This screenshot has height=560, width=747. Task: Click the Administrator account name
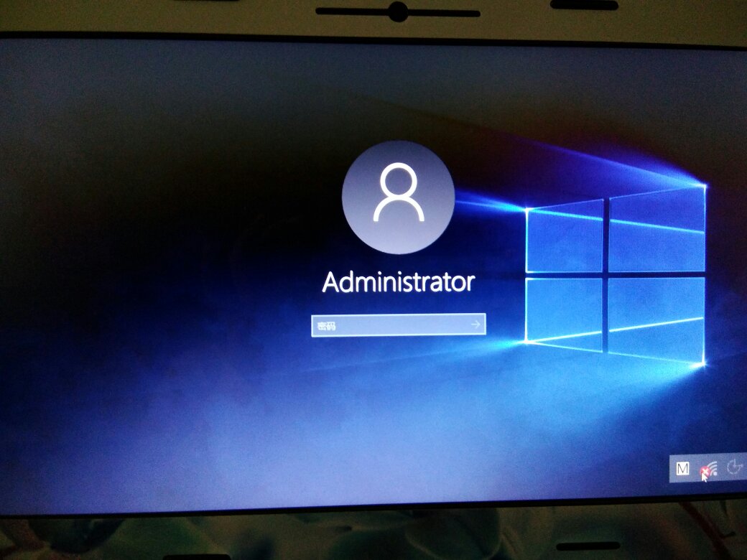coord(398,282)
